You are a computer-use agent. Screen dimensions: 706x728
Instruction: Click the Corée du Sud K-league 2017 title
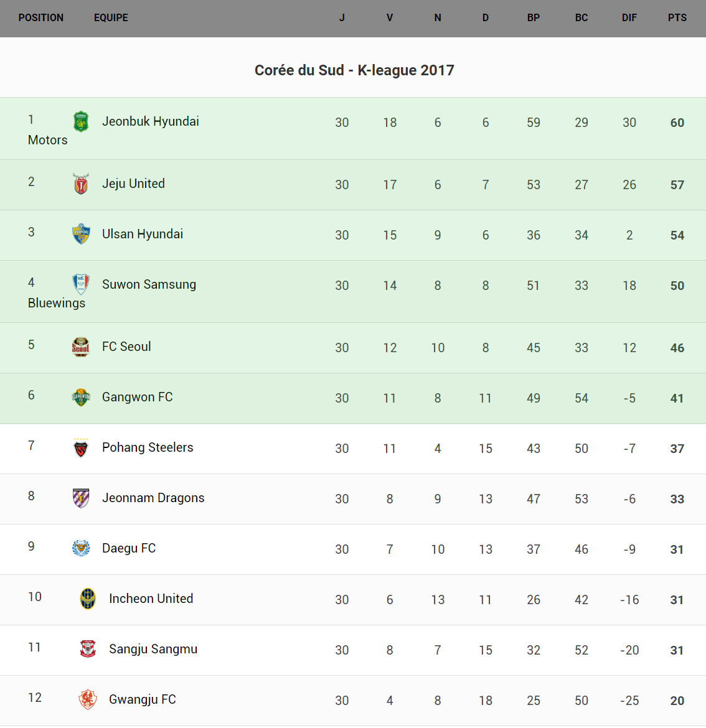(354, 70)
